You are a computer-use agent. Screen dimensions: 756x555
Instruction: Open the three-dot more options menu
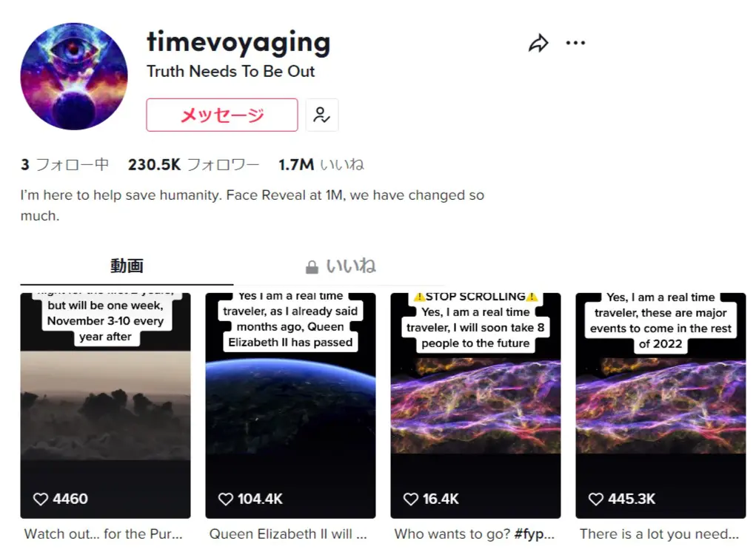click(575, 43)
